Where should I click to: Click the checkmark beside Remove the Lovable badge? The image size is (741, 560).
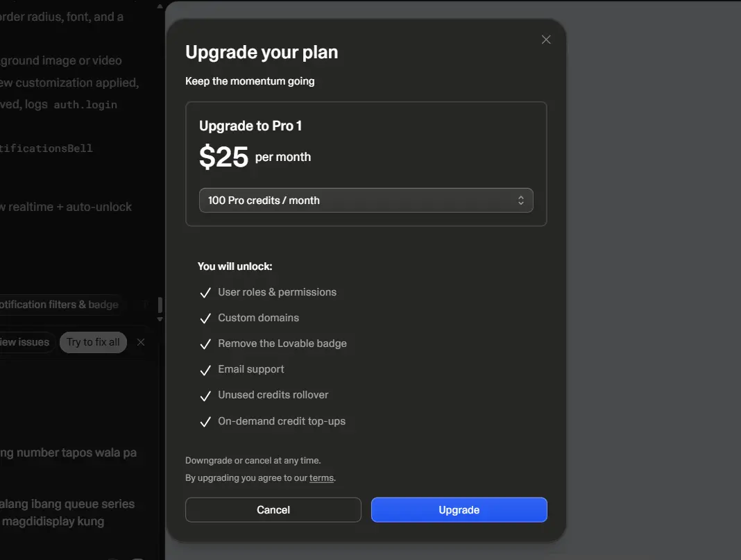(205, 344)
